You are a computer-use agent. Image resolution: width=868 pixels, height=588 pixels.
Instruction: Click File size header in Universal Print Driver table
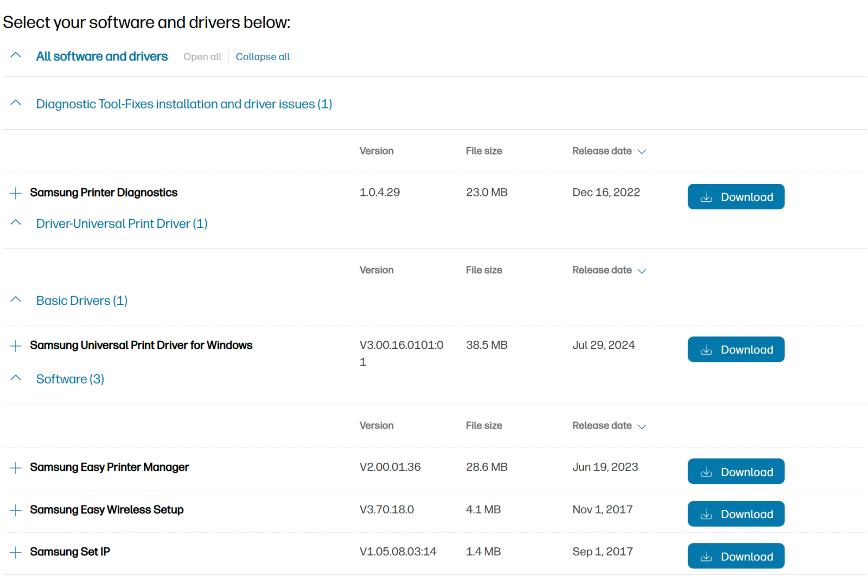(x=484, y=270)
